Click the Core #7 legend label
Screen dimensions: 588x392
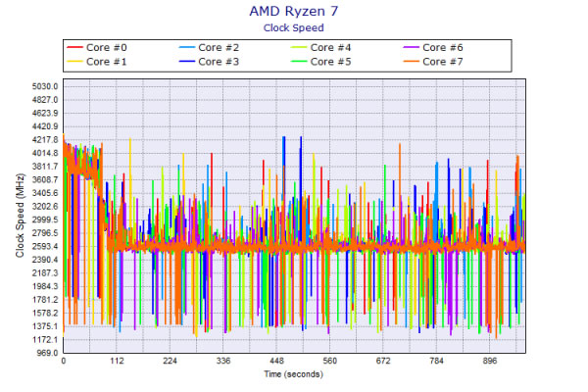[x=443, y=62]
